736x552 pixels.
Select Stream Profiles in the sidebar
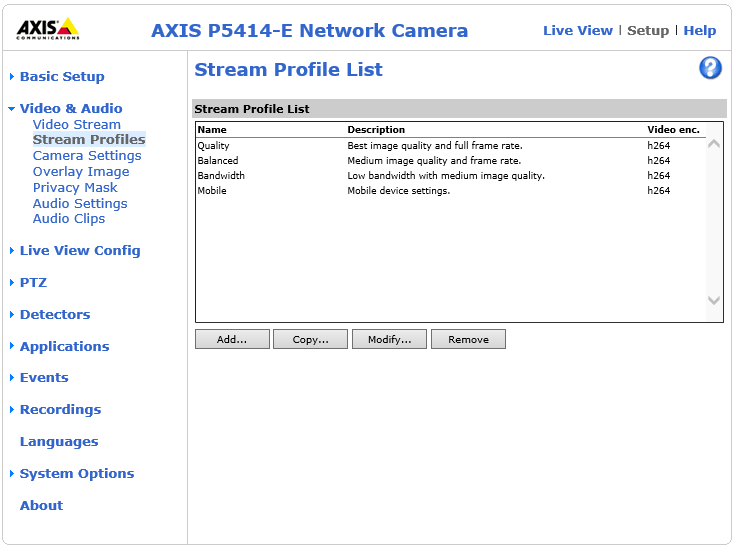[89, 139]
